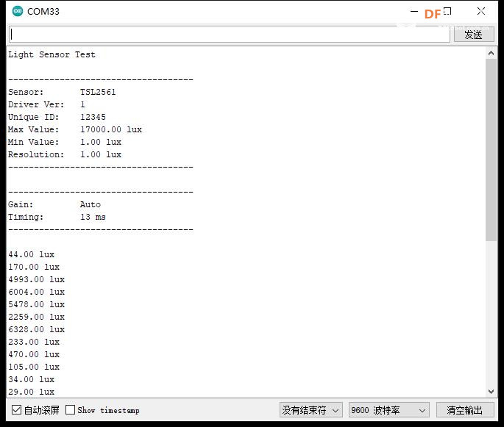Click the '470.00 lux' reading
This screenshot has height=427, width=504.
34,355
